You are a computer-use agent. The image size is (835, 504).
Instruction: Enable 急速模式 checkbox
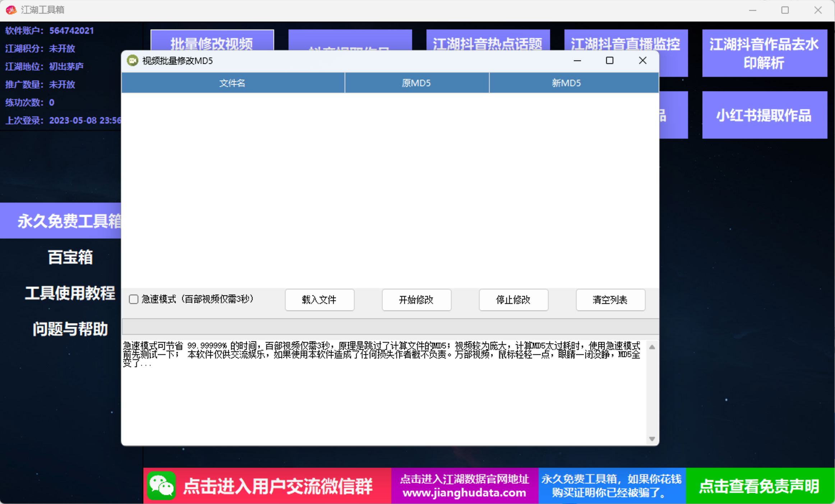[133, 299]
